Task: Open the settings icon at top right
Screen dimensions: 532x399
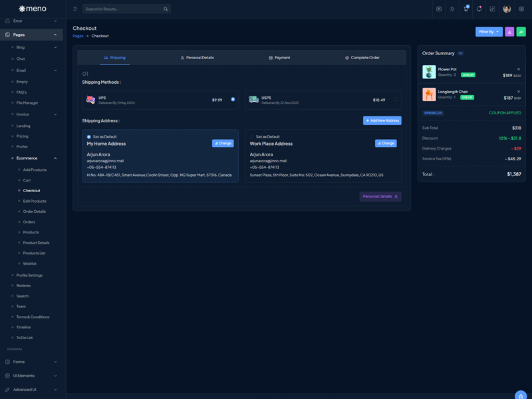Action: coord(521,9)
